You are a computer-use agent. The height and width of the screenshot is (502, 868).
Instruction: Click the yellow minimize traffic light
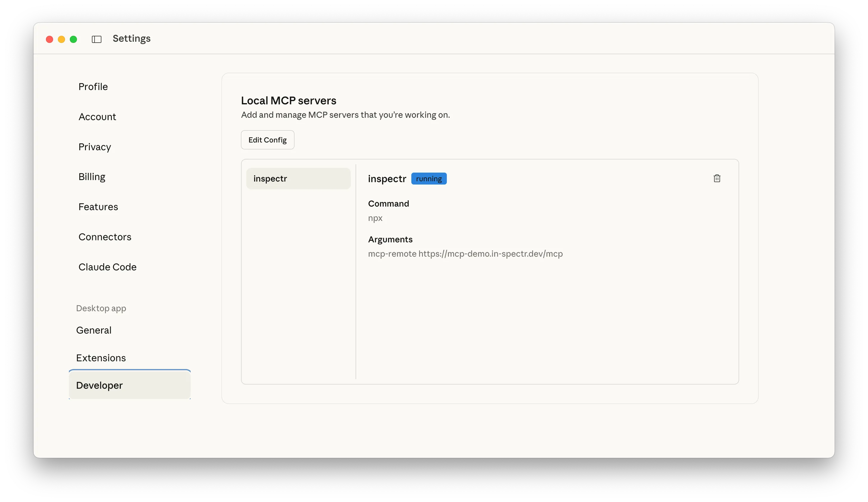[x=61, y=39]
